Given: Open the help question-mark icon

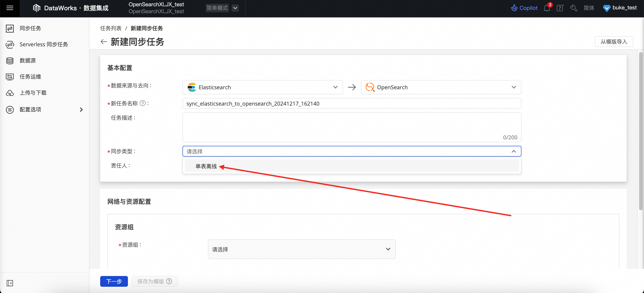Looking at the screenshot, I should 560,8.
